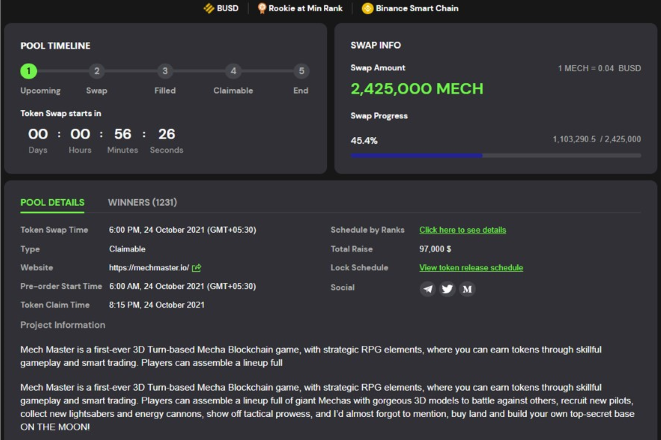Image resolution: width=661 pixels, height=440 pixels.
Task: Click timeline step 4 Claimable marker
Action: coord(233,71)
